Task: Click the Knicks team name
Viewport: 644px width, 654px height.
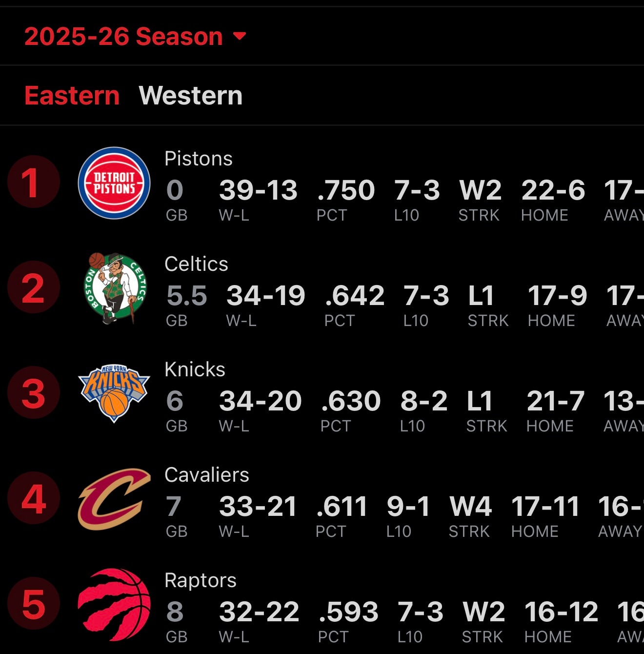Action: (195, 369)
